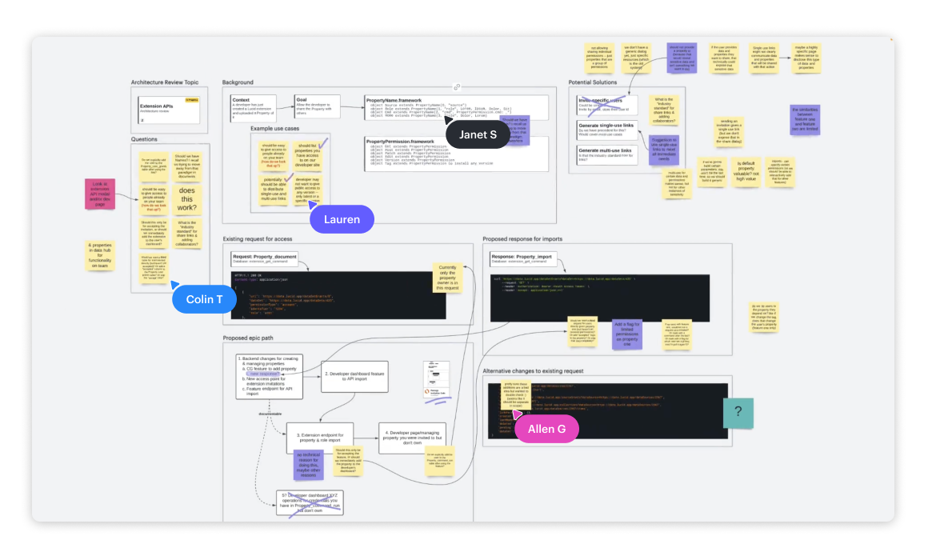Image resolution: width=928 pixels, height=560 pixels.
Task: Select the 'Generate single-use links' card
Action: coord(605,130)
